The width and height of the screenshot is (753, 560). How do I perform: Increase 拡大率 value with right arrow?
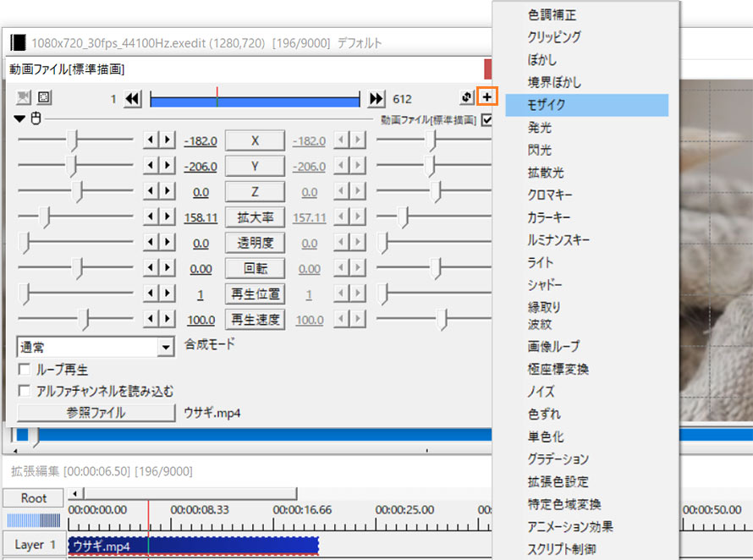(168, 216)
